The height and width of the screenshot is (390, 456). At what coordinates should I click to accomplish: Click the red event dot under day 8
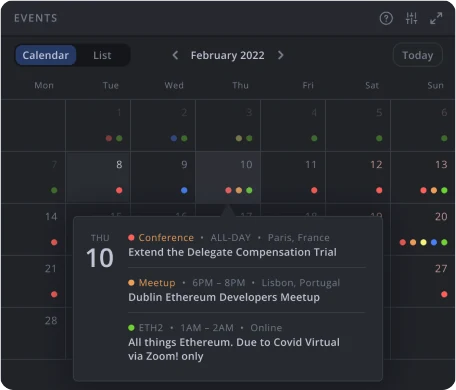(119, 190)
